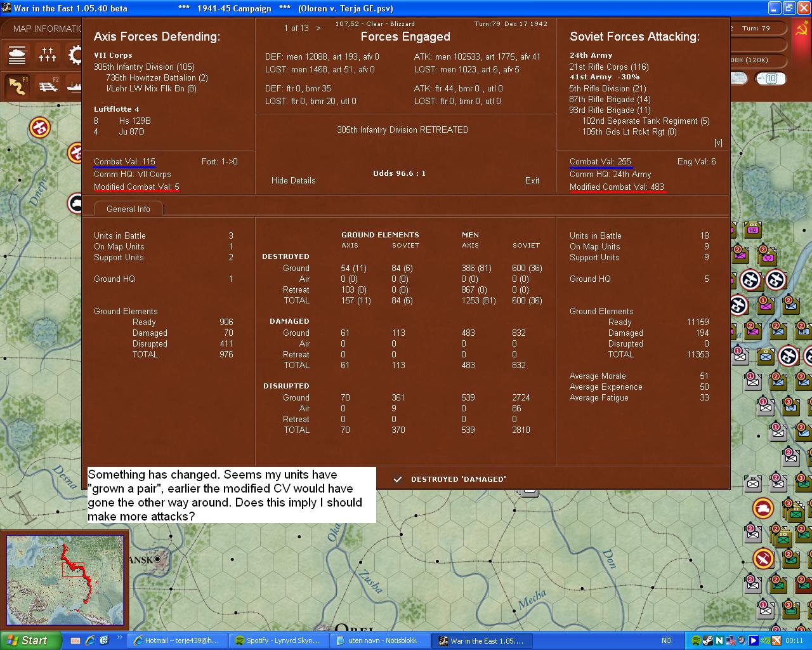Click the 87th Rifle Brigade entry
This screenshot has height=650, width=812.
(610, 99)
